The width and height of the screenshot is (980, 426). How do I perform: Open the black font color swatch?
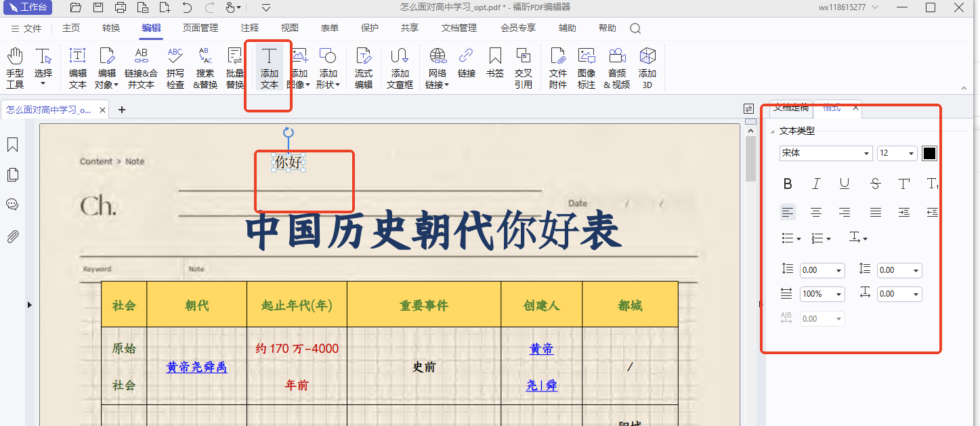(x=929, y=154)
